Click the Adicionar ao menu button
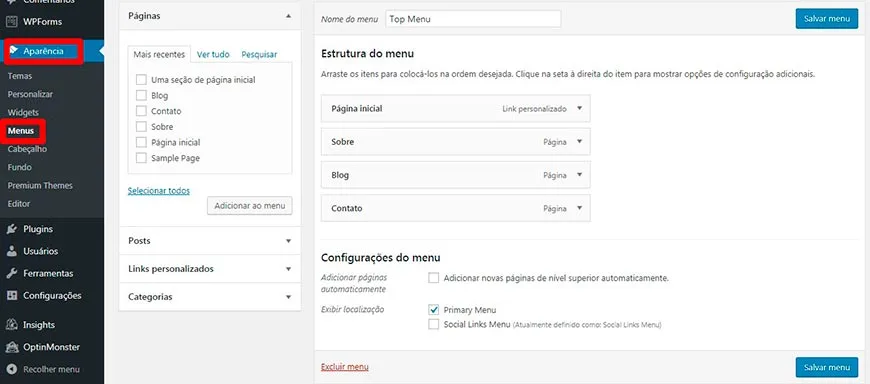This screenshot has width=870, height=384. [x=250, y=206]
